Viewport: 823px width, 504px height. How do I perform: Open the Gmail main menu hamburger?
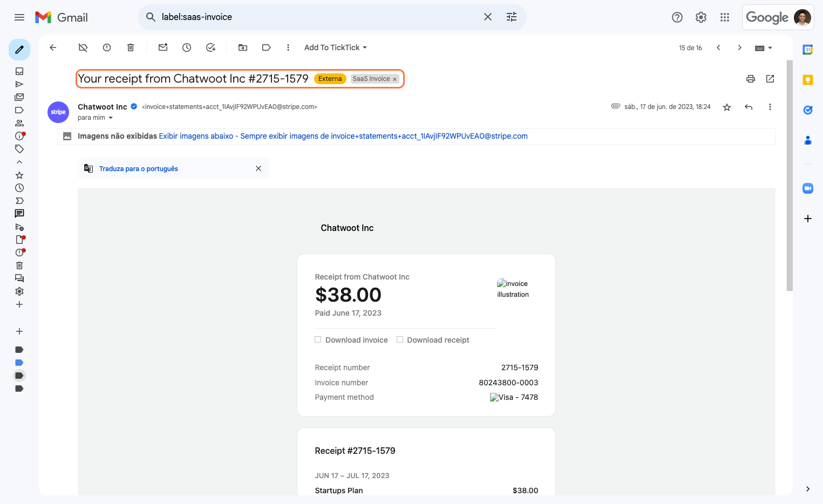19,17
